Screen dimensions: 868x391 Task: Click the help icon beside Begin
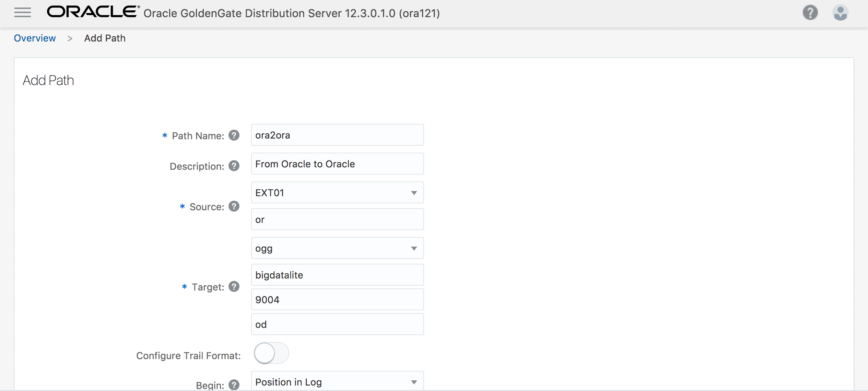point(234,385)
